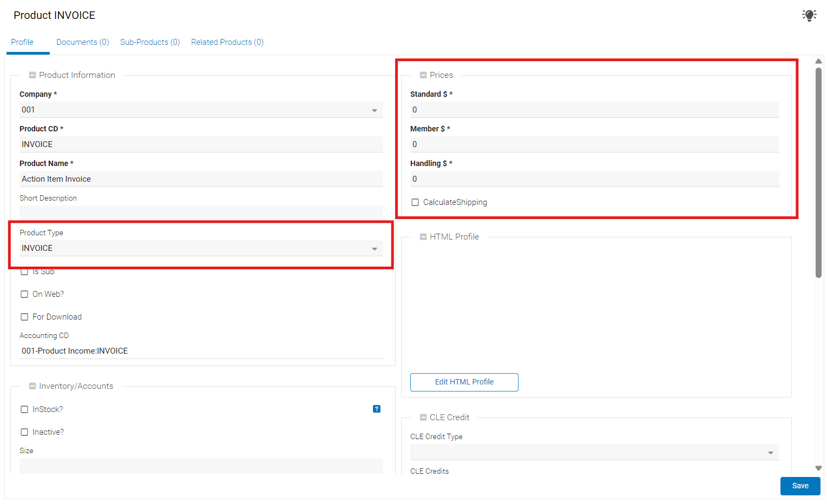Enable the For Download checkbox
This screenshot has height=504, width=827.
click(24, 317)
